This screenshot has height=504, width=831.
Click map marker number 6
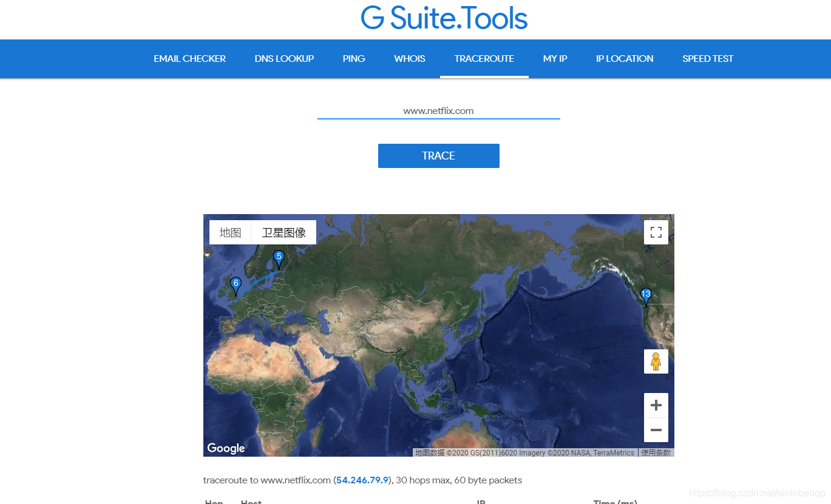236,286
